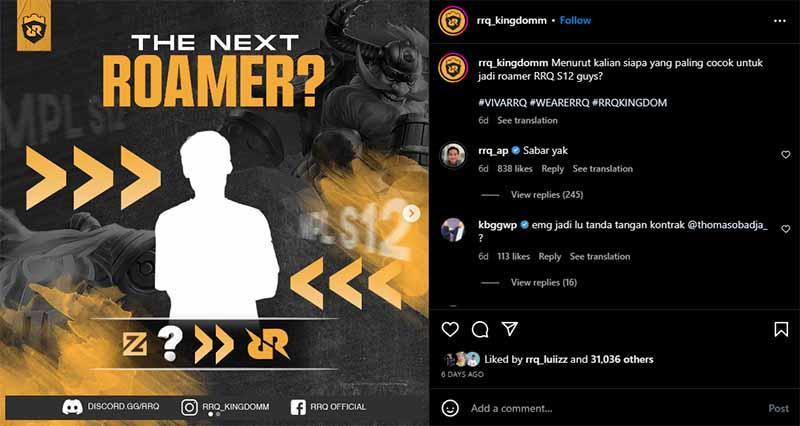Open the #VIVARRQ hashtag
Screen dimensions: 800x426
pyautogui.click(x=502, y=103)
